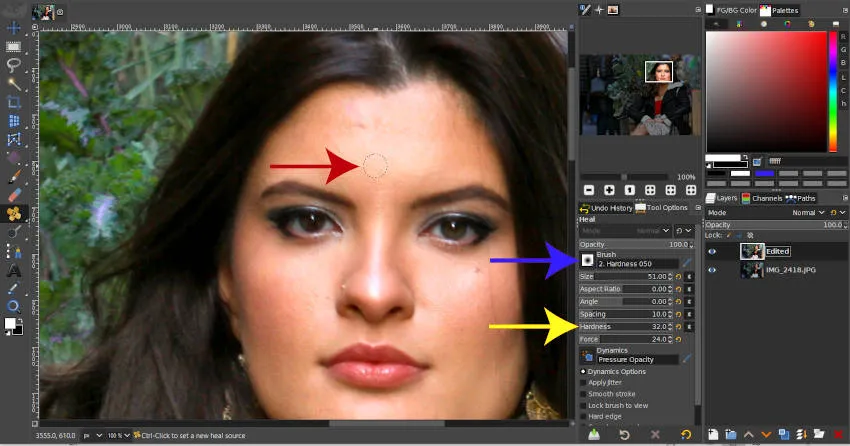Click the edit brush icon beside Hardness 050
This screenshot has width=850, height=446.
click(687, 262)
